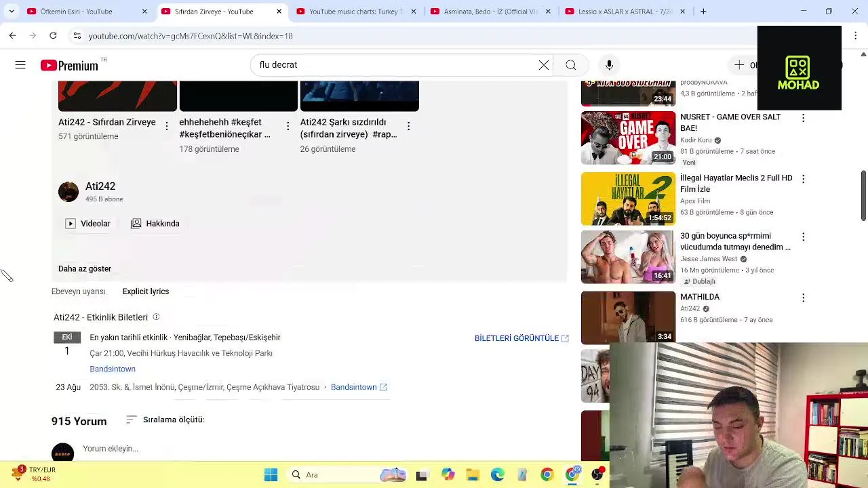Launch Microsoft Edge from taskbar
Image resolution: width=868 pixels, height=488 pixels.
[x=498, y=475]
